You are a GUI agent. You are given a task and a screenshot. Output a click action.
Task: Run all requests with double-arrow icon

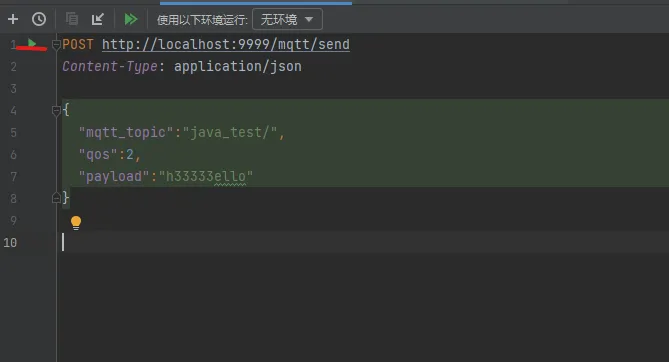pos(131,19)
